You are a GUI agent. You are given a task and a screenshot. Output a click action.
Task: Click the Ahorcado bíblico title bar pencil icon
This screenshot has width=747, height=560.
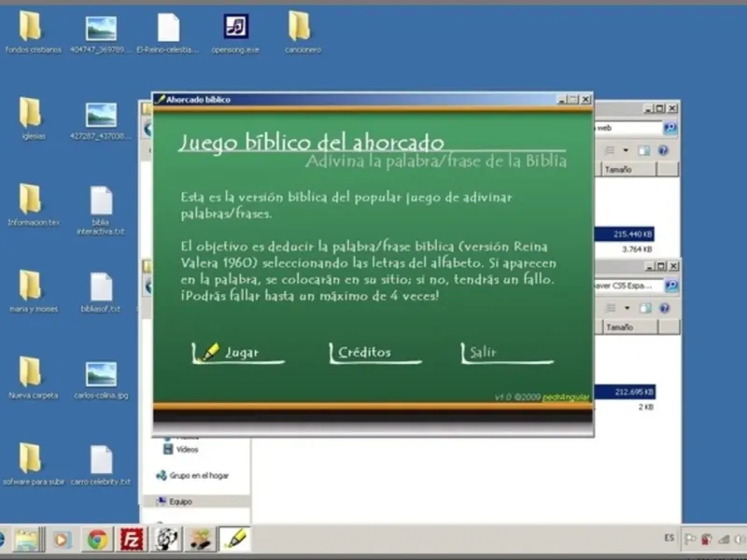(x=161, y=100)
